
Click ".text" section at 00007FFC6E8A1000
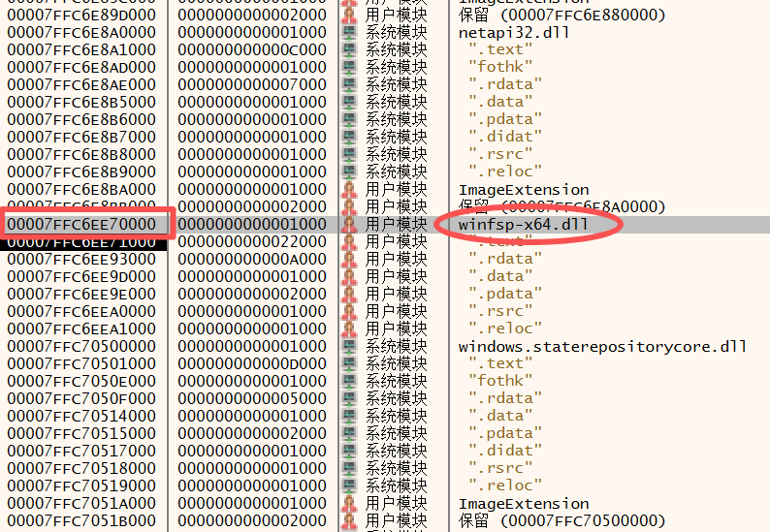[499, 49]
